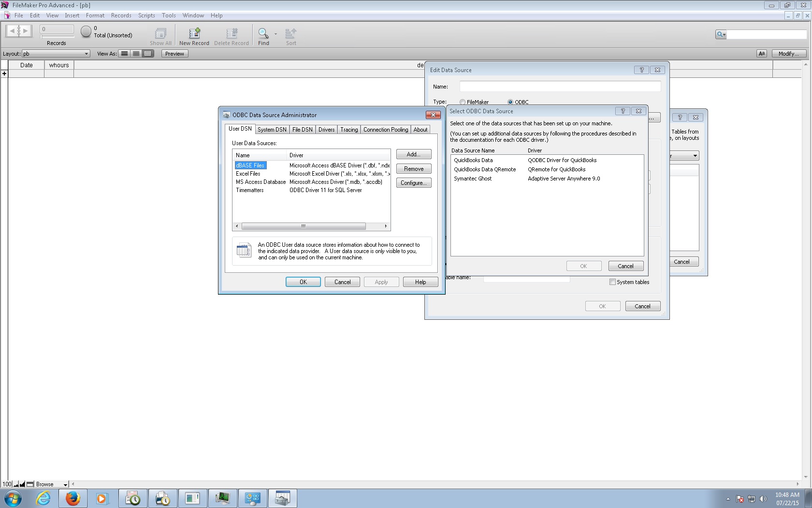The width and height of the screenshot is (812, 508).
Task: Click Help in ODBC Data Source Administrator
Action: pyautogui.click(x=420, y=282)
